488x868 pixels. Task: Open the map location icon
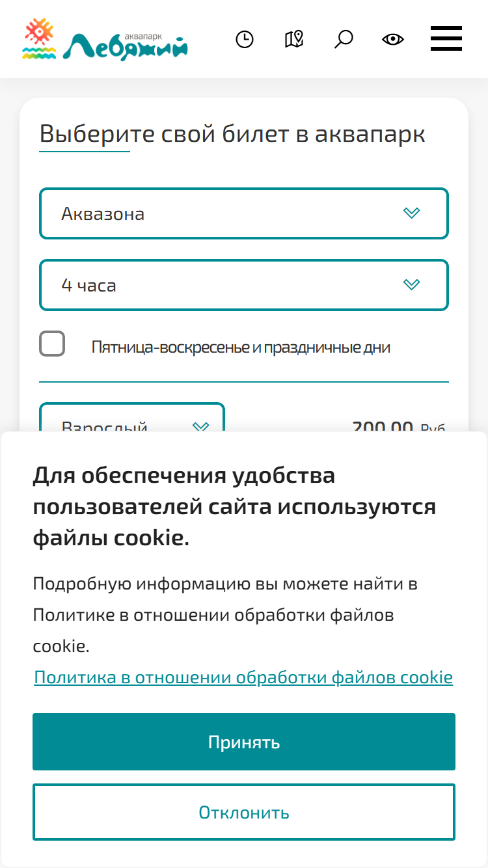(294, 39)
